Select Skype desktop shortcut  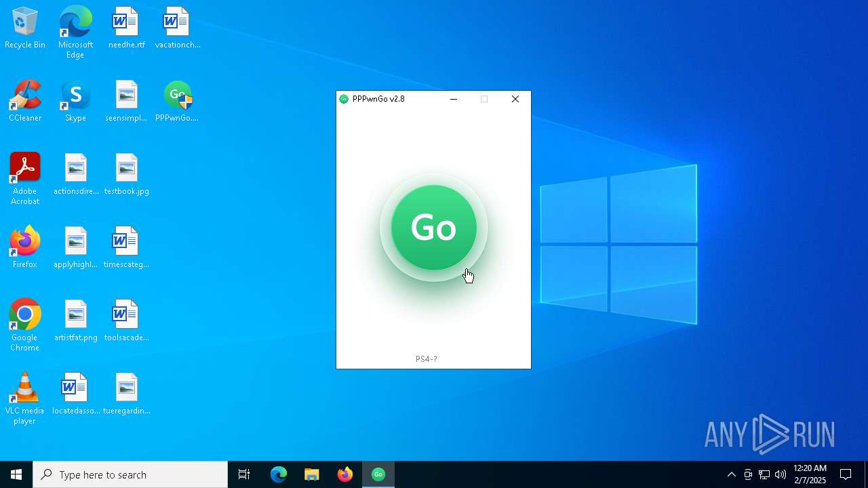pyautogui.click(x=75, y=102)
